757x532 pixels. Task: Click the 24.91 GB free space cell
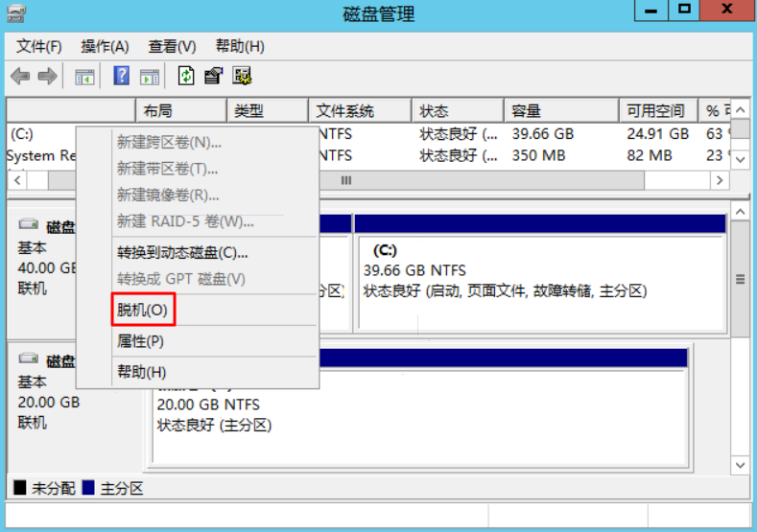coord(658,133)
